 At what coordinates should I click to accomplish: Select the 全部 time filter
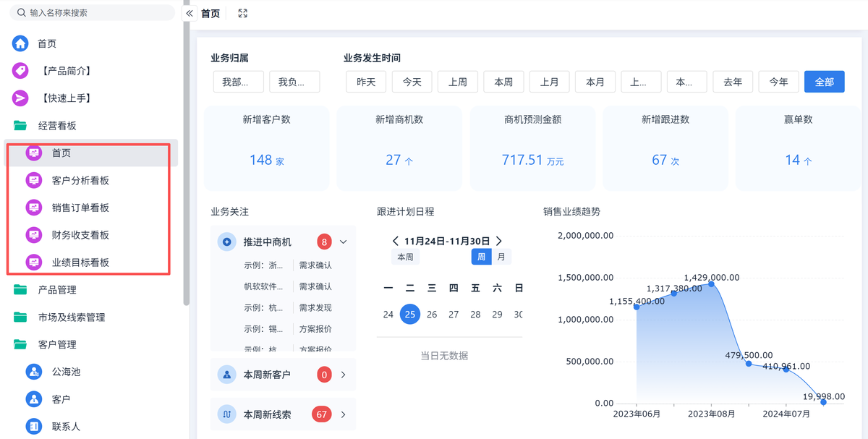pos(824,82)
